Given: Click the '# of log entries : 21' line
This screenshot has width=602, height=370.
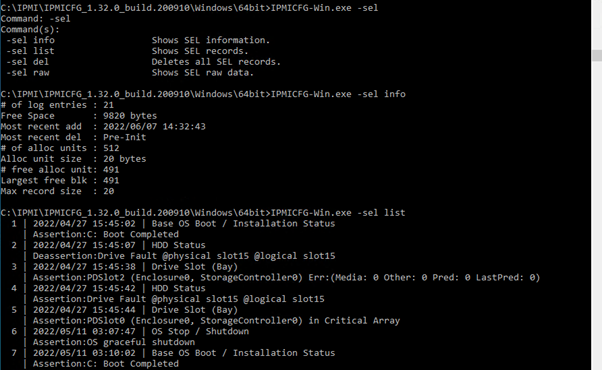Looking at the screenshot, I should click(57, 105).
